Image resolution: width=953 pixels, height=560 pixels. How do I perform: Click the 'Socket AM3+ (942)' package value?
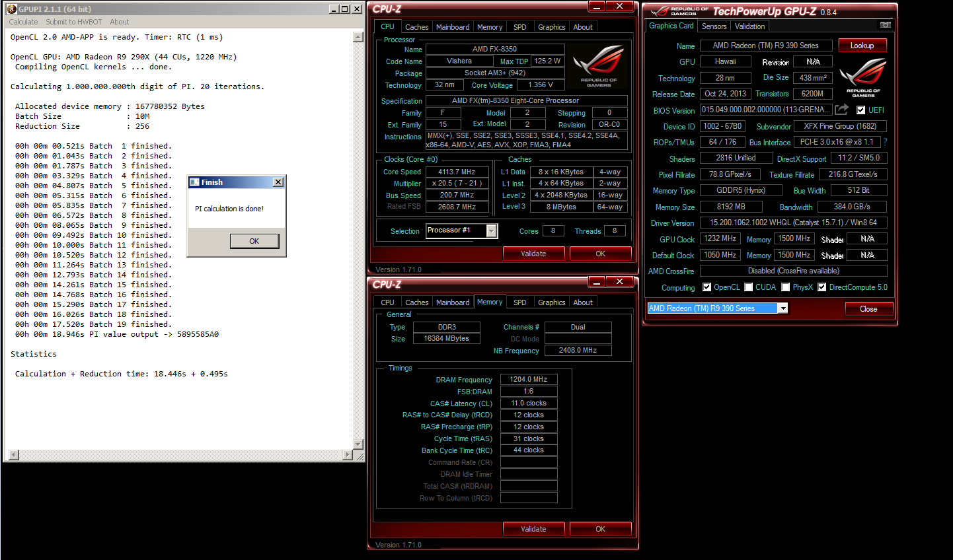(x=495, y=73)
